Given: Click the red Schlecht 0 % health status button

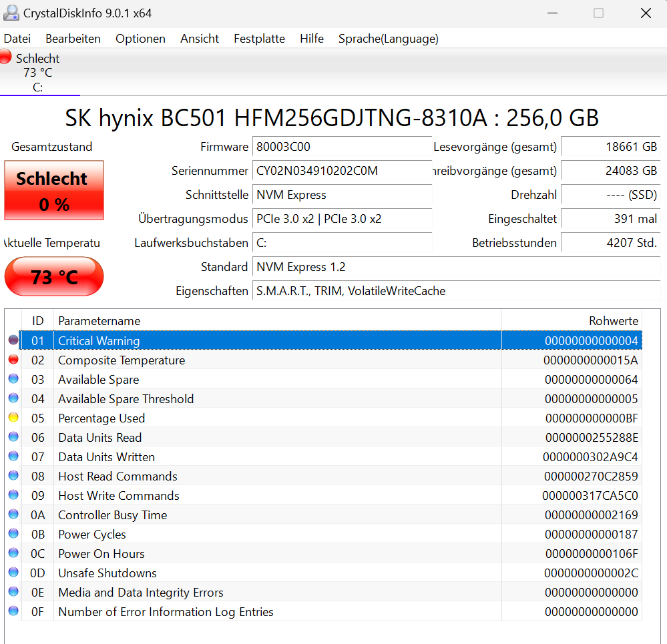Looking at the screenshot, I should 54,190.
